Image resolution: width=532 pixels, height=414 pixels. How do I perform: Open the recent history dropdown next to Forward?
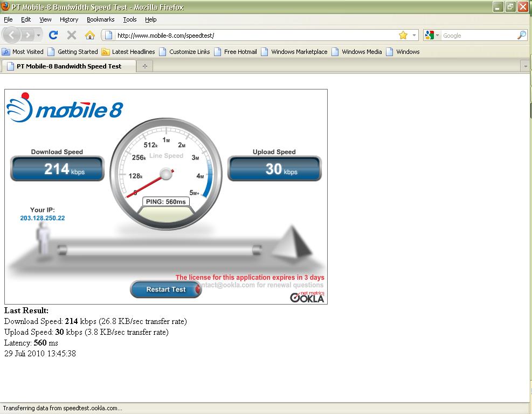click(38, 35)
